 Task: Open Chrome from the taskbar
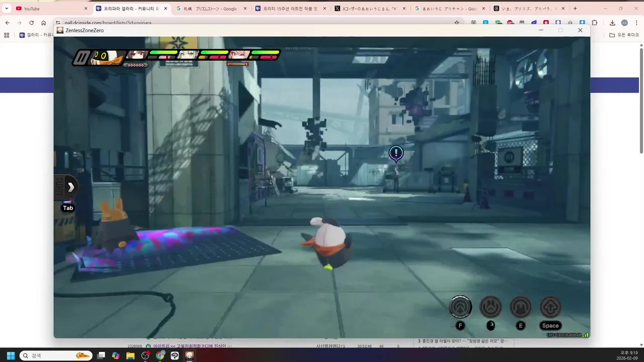coord(160,355)
